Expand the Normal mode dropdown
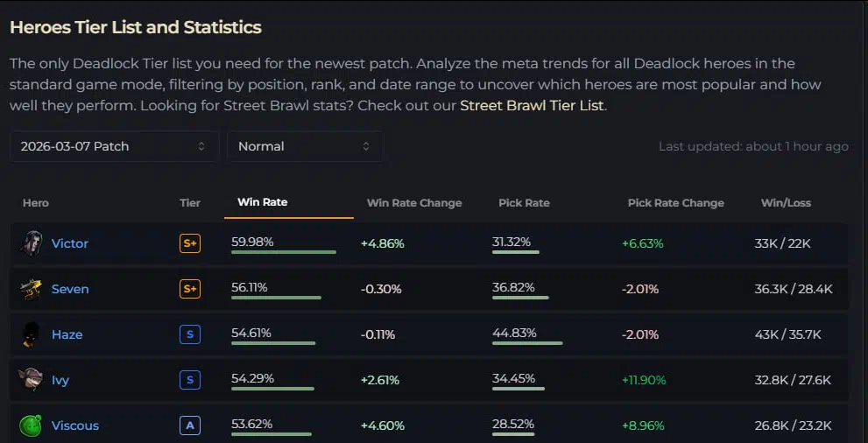The height and width of the screenshot is (443, 868). pos(305,146)
